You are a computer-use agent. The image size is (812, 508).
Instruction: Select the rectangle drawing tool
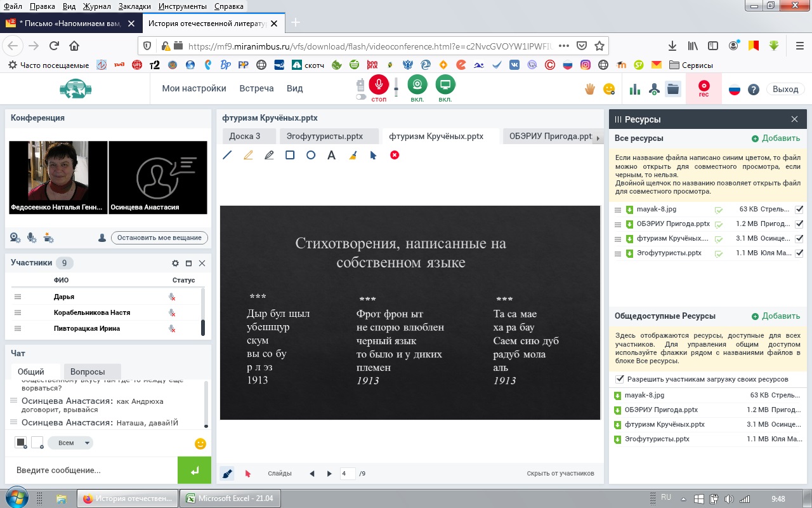coord(290,155)
